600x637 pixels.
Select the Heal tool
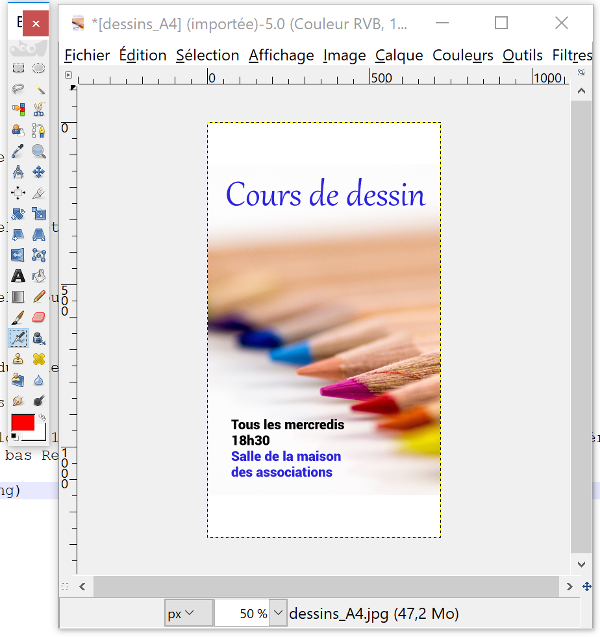[39, 359]
